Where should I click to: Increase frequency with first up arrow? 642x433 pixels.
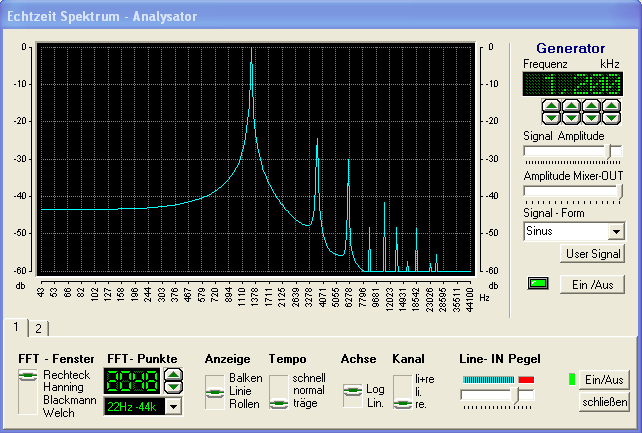[x=549, y=104]
